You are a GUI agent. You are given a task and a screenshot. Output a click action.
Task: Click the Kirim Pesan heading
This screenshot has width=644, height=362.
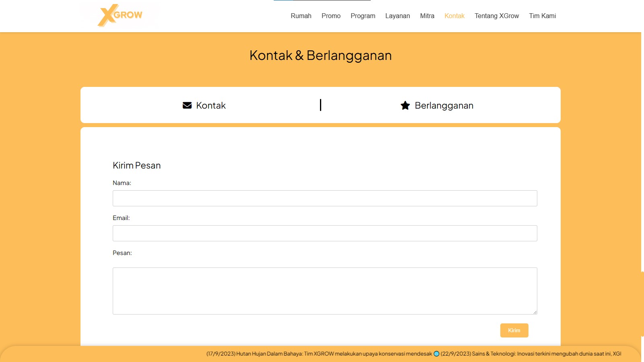click(137, 165)
